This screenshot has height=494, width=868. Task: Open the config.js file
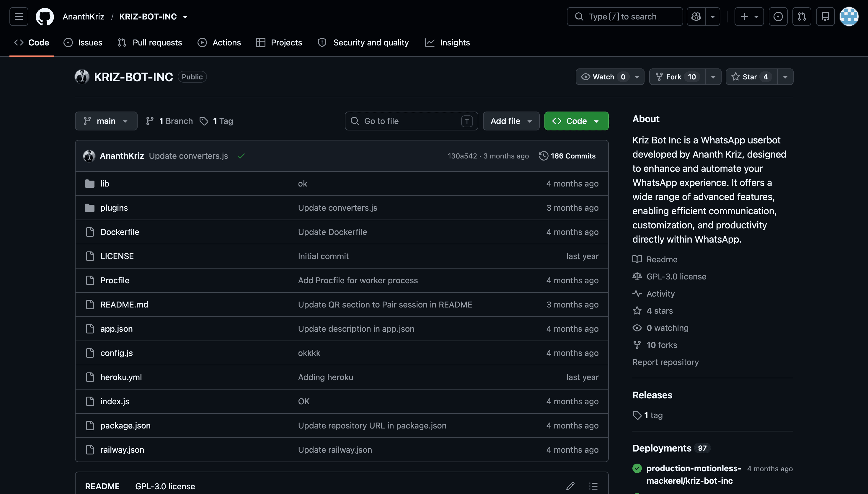(x=116, y=353)
